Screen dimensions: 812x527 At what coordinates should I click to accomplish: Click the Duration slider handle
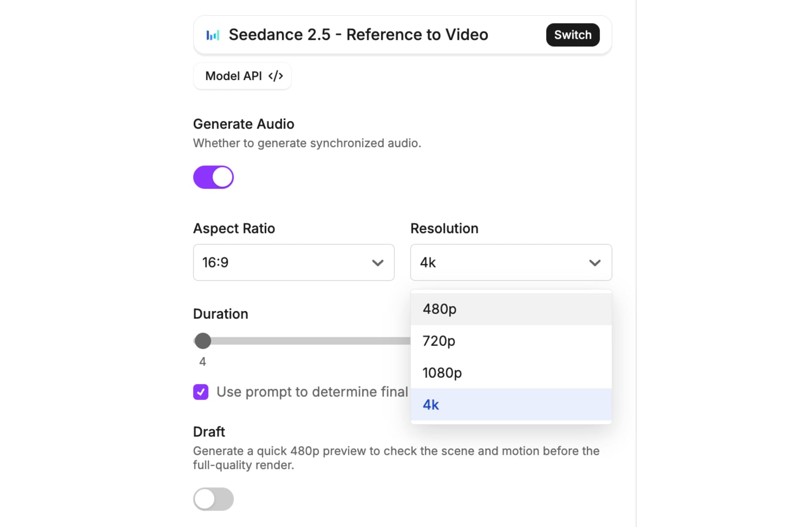pos(203,341)
